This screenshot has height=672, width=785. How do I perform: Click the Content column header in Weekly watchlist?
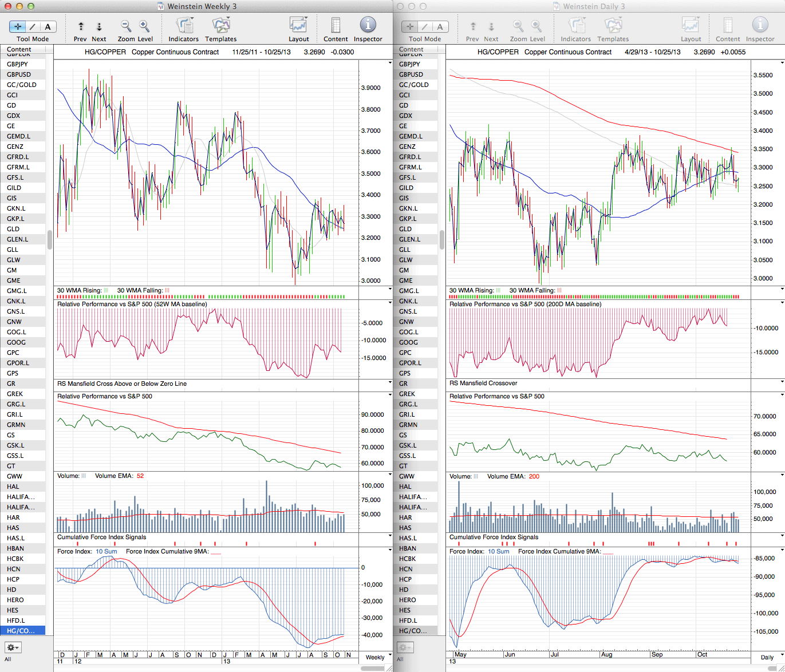[x=19, y=50]
